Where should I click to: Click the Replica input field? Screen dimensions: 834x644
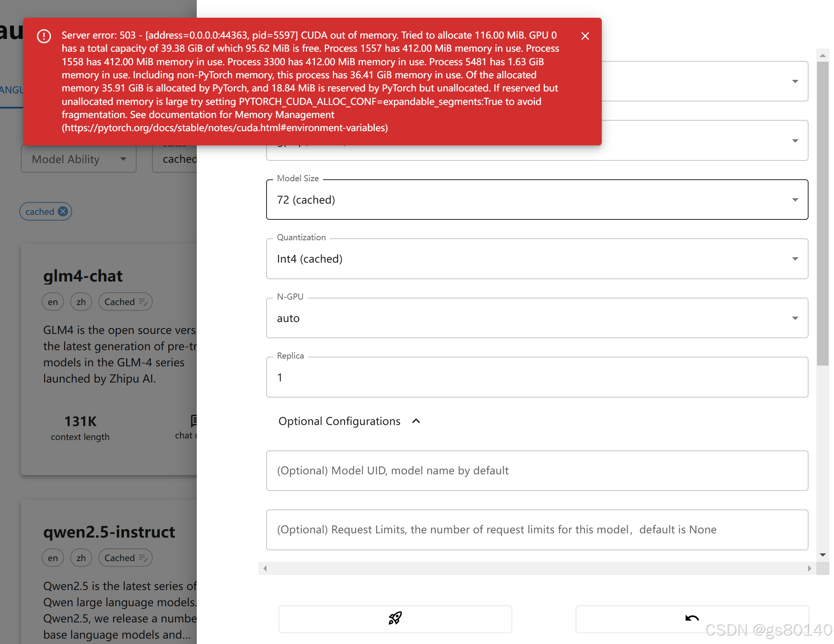click(537, 377)
